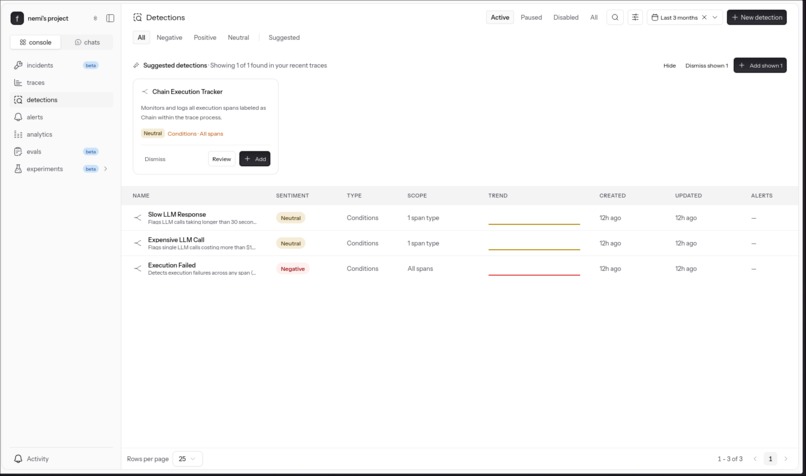Select the Positive tab

[x=205, y=38]
